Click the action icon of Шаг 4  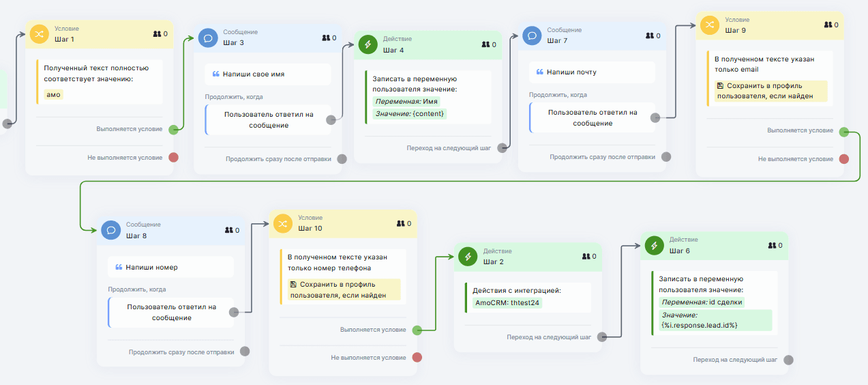pos(368,44)
